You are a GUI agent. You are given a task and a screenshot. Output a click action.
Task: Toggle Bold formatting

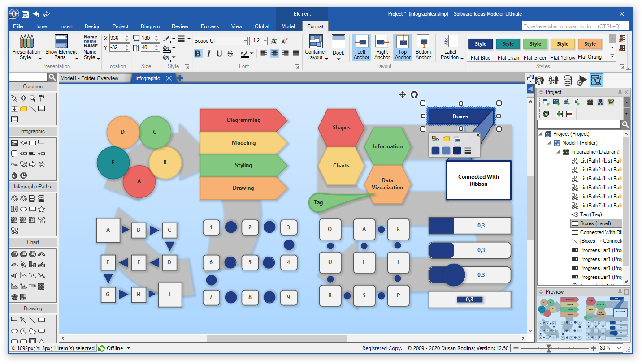pyautogui.click(x=198, y=54)
